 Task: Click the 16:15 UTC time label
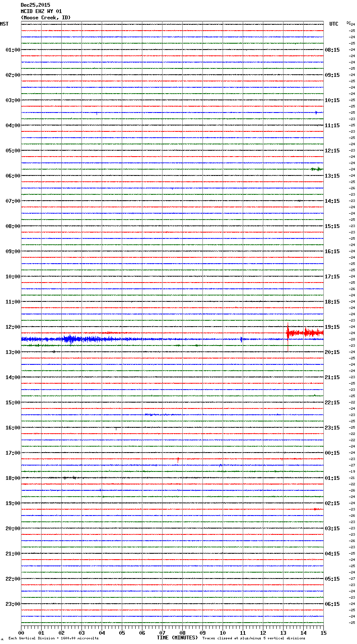point(332,251)
